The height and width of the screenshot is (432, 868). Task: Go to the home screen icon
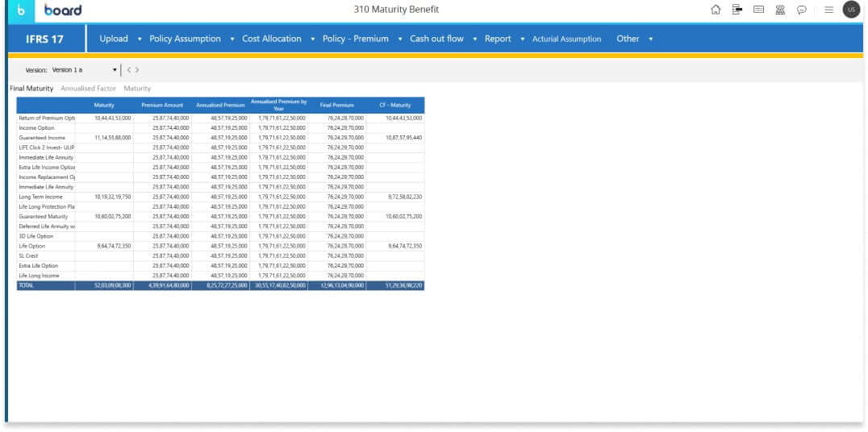coord(715,10)
